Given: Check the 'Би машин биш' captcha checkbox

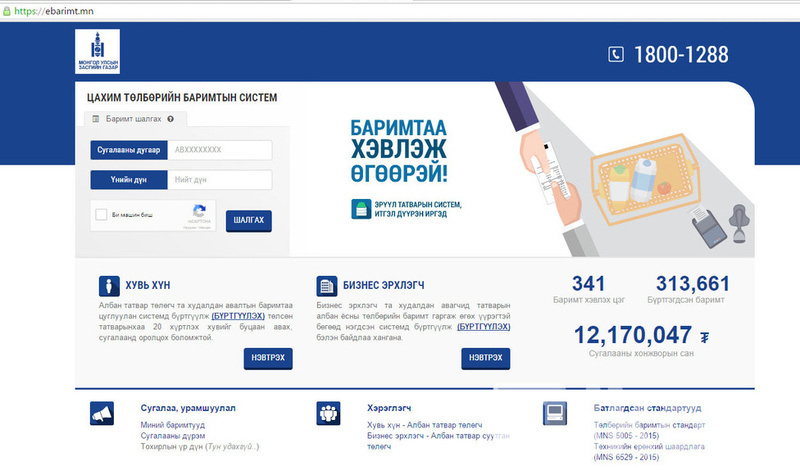Looking at the screenshot, I should coord(101,215).
